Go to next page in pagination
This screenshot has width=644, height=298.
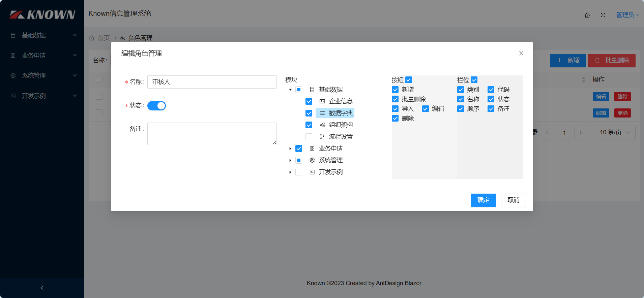(x=581, y=132)
